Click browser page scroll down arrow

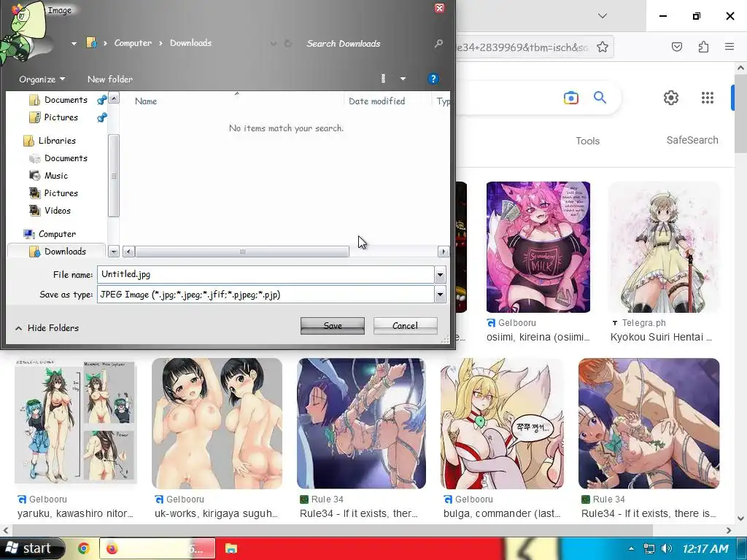pos(740,518)
